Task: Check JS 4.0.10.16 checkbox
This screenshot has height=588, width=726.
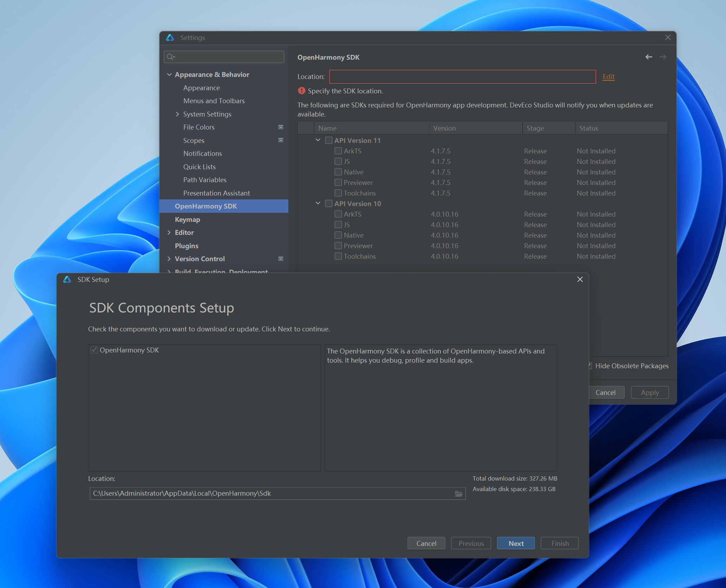Action: click(x=338, y=225)
